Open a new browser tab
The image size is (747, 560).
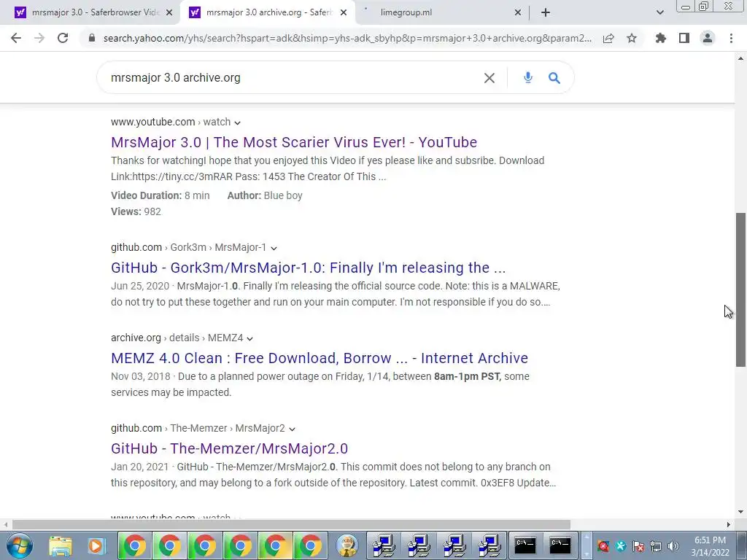[546, 12]
